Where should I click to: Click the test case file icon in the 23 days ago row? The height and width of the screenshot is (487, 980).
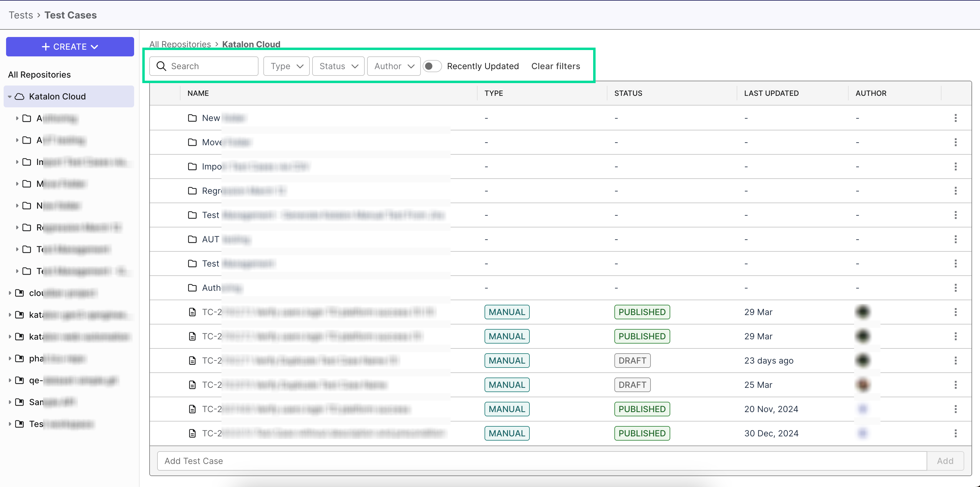(192, 361)
